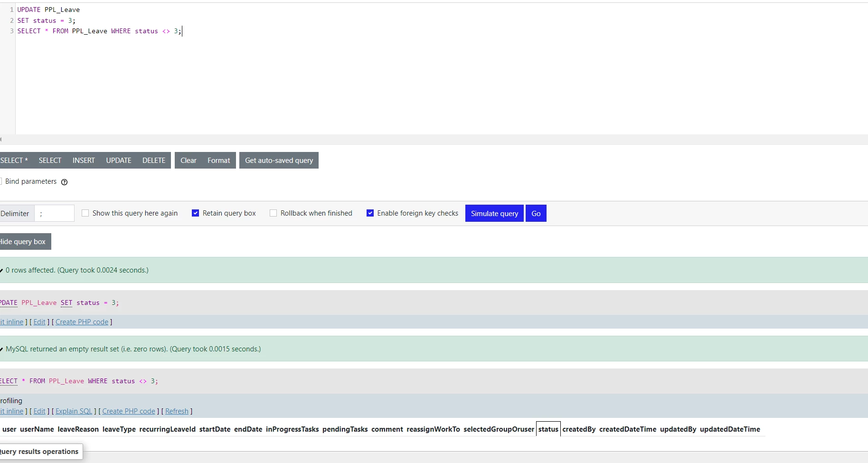Click the reassignWorkTo column header
The width and height of the screenshot is (868, 463).
(x=433, y=429)
